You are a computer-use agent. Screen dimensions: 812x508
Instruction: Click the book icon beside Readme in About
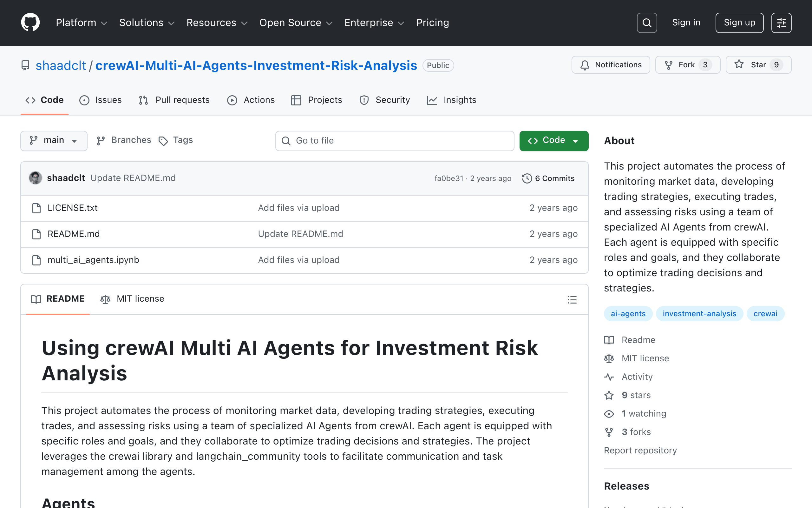[x=609, y=340]
